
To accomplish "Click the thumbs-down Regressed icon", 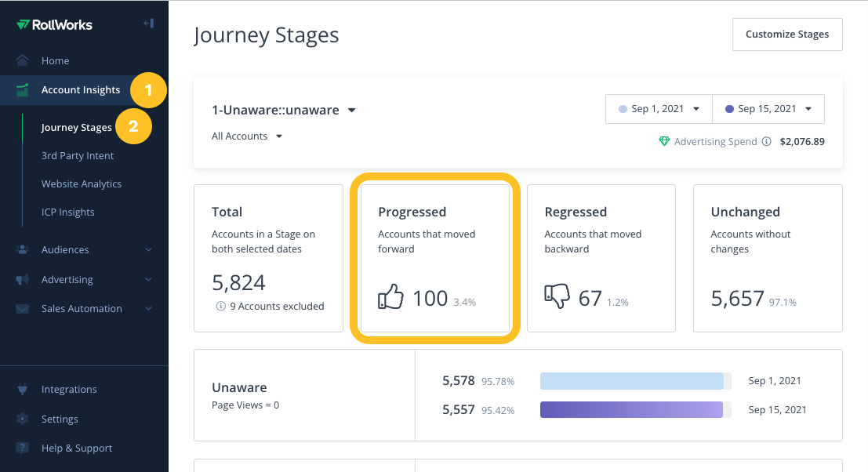I will click(x=557, y=296).
